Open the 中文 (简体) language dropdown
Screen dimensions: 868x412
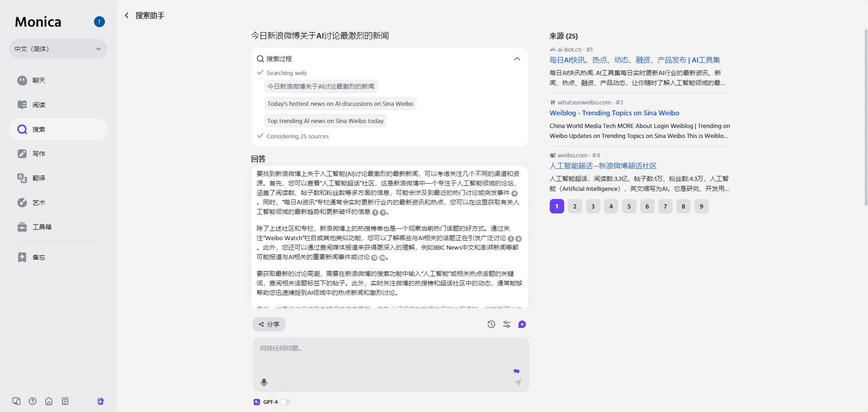coord(58,49)
